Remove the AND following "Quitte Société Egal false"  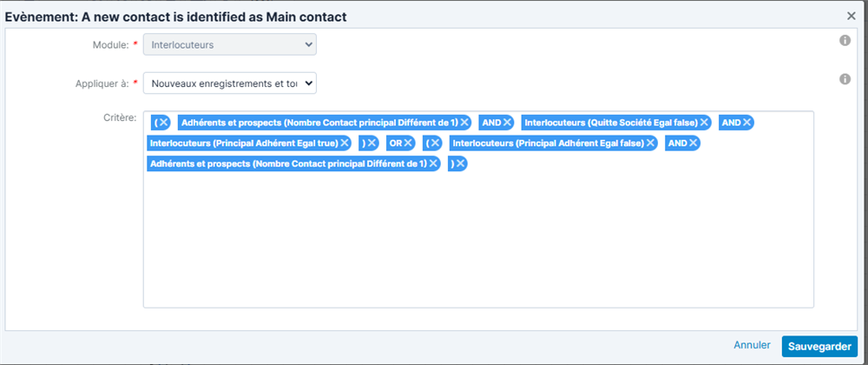click(x=746, y=123)
